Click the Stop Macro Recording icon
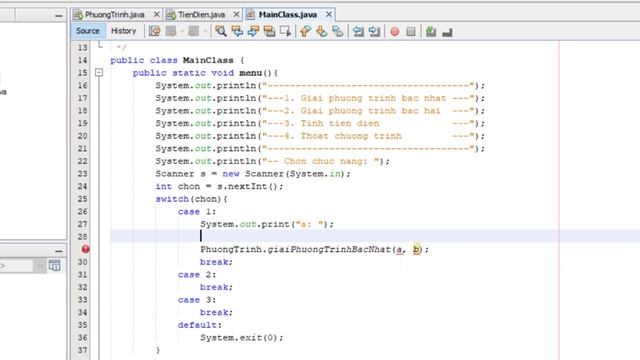This screenshot has width=640, height=360. click(x=411, y=31)
